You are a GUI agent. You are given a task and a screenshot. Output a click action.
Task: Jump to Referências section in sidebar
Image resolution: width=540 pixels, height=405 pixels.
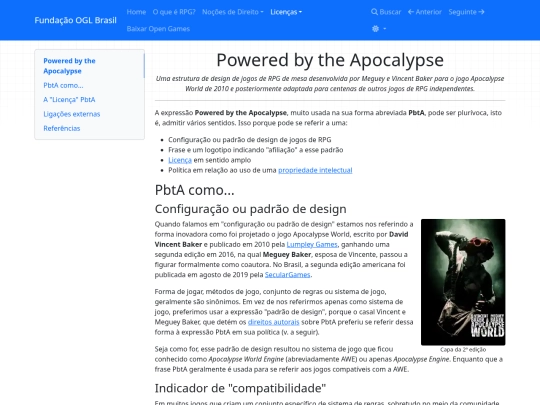(x=62, y=128)
